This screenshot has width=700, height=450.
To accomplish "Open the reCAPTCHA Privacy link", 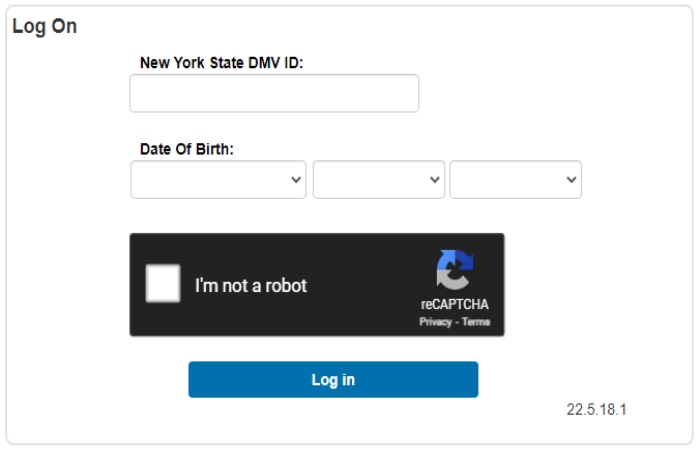I will (435, 322).
